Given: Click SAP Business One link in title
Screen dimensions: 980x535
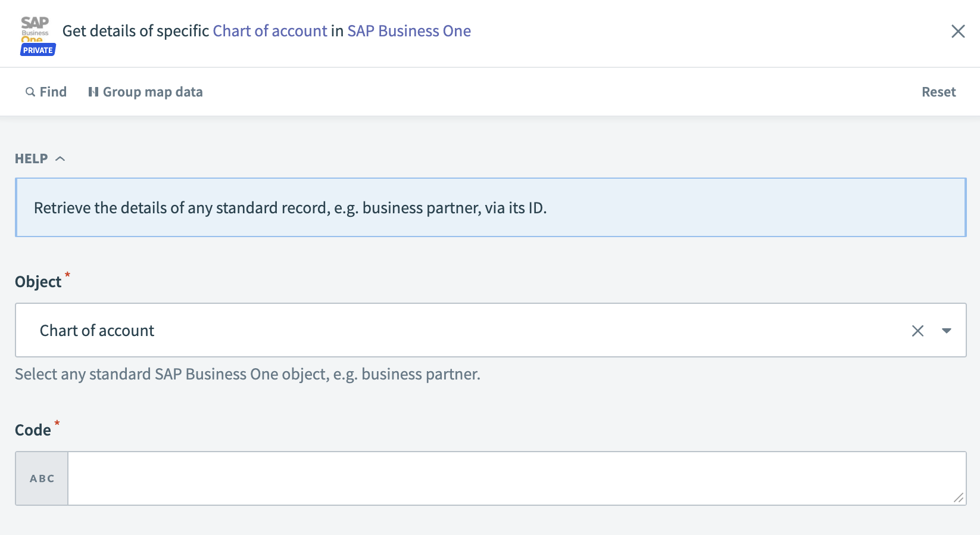Looking at the screenshot, I should [x=409, y=31].
